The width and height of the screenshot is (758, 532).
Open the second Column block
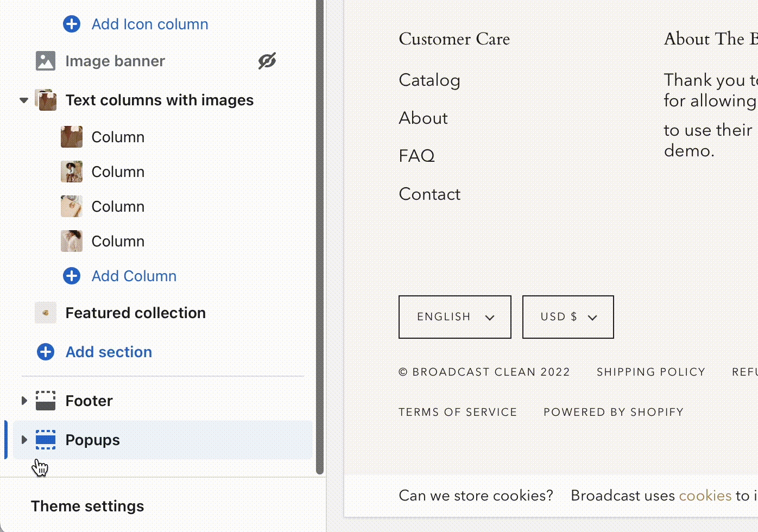[x=118, y=172]
